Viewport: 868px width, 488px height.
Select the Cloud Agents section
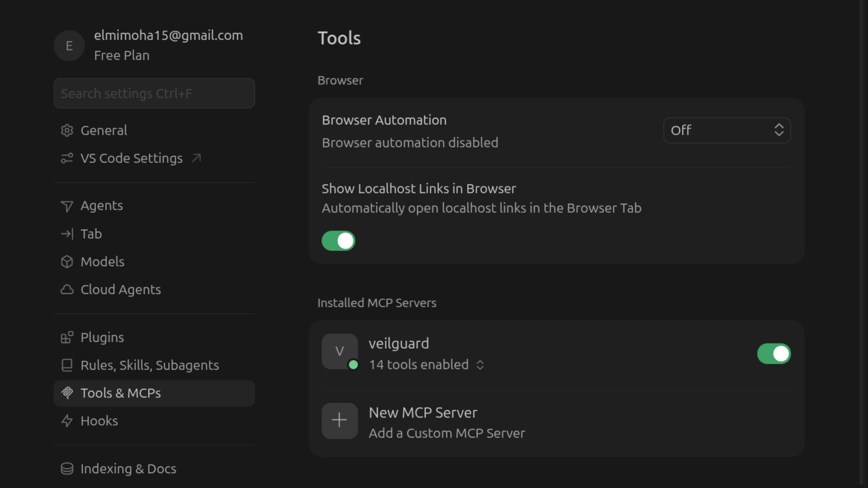(x=154, y=290)
